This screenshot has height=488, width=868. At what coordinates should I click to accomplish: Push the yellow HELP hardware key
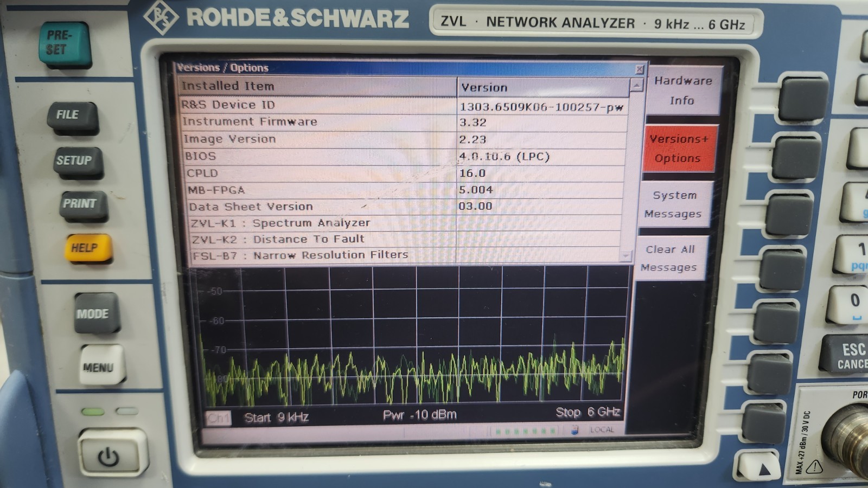pos(88,248)
